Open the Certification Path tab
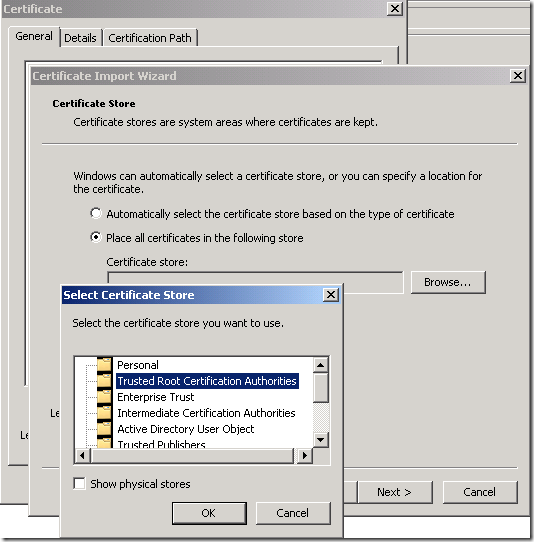 (150, 38)
